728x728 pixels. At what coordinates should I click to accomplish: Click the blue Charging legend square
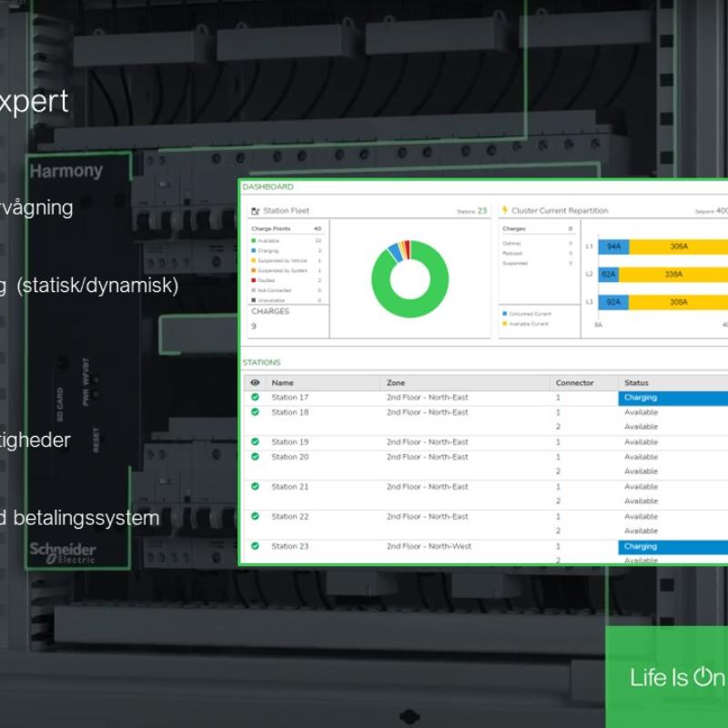click(254, 250)
